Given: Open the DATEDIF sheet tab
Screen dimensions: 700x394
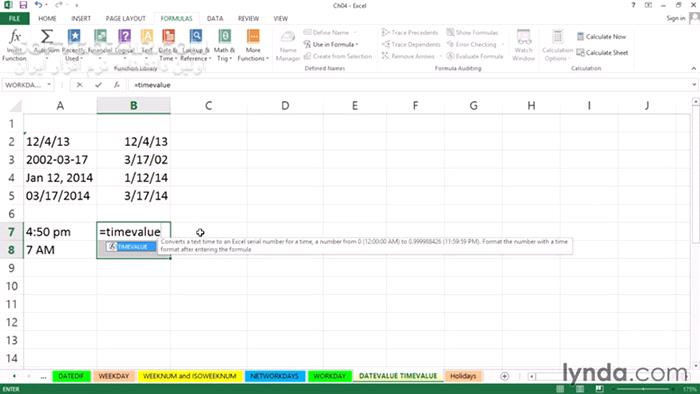Looking at the screenshot, I should click(71, 376).
